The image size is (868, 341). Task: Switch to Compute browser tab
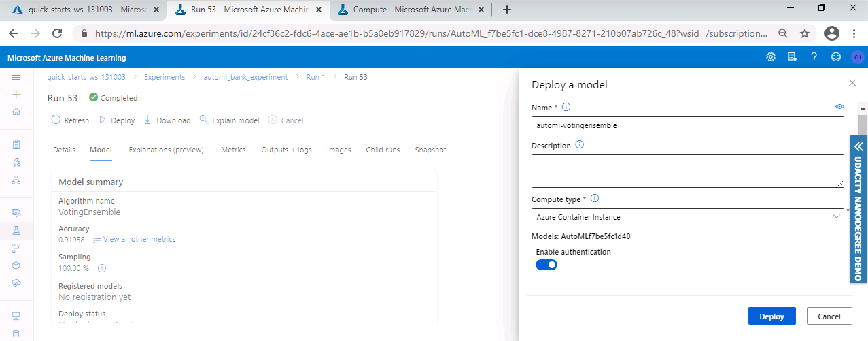[411, 10]
